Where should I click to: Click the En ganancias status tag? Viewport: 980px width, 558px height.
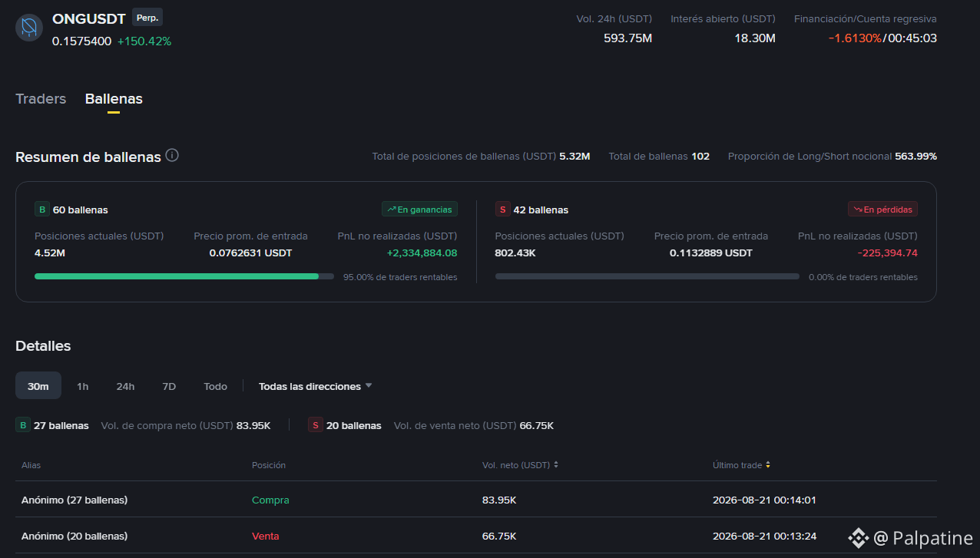click(419, 210)
